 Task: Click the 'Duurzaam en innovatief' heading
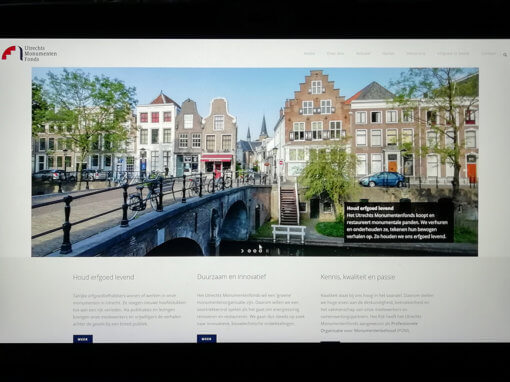231,277
